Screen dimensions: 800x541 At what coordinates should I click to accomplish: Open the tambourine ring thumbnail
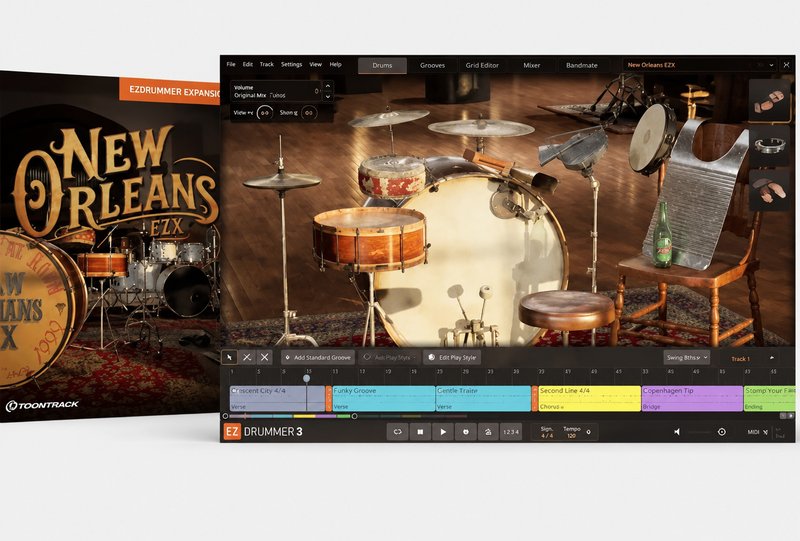769,146
